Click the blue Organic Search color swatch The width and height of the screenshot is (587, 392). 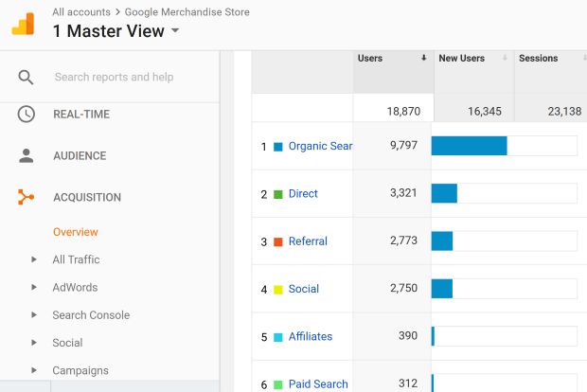(x=278, y=147)
